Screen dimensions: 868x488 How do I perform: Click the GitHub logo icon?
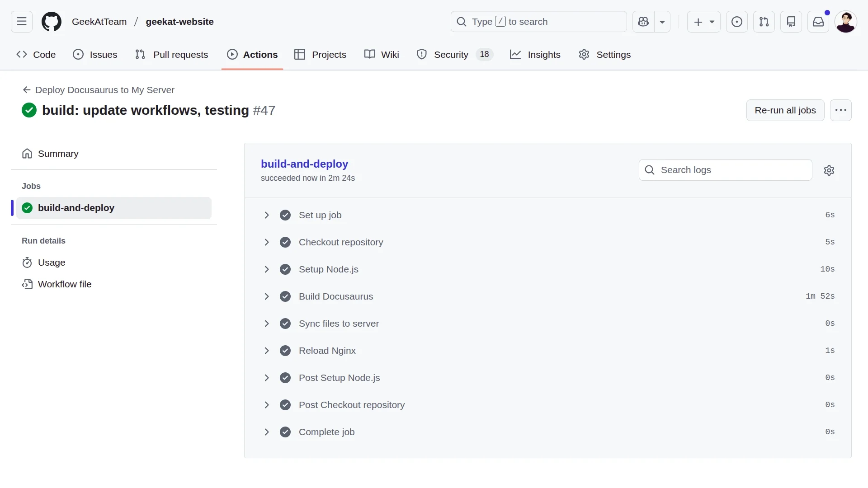pos(52,22)
